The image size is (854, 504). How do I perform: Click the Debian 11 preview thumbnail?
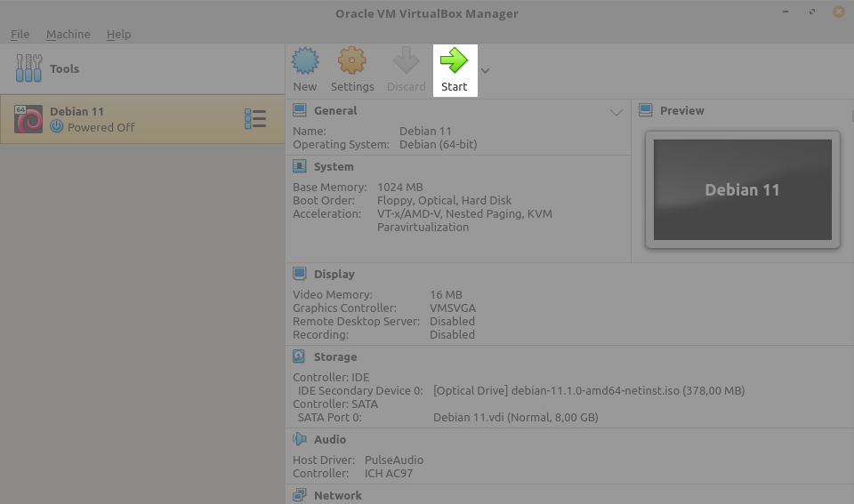tap(742, 189)
